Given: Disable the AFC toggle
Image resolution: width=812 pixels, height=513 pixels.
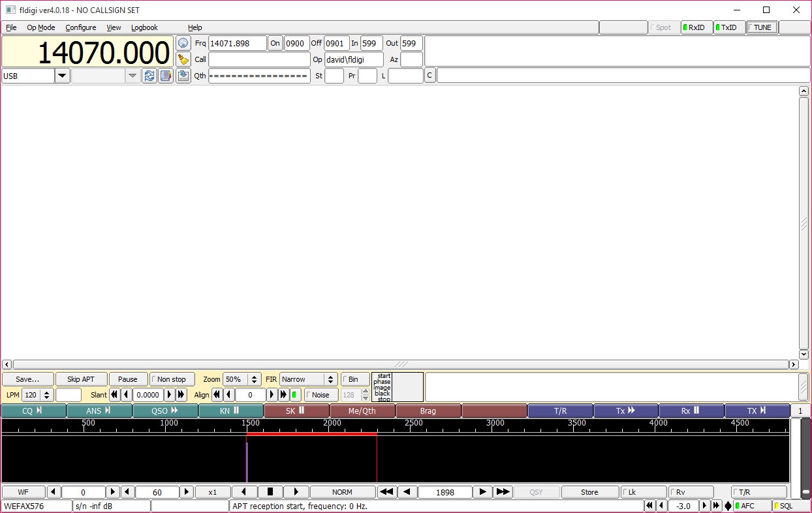Looking at the screenshot, I should [753, 506].
